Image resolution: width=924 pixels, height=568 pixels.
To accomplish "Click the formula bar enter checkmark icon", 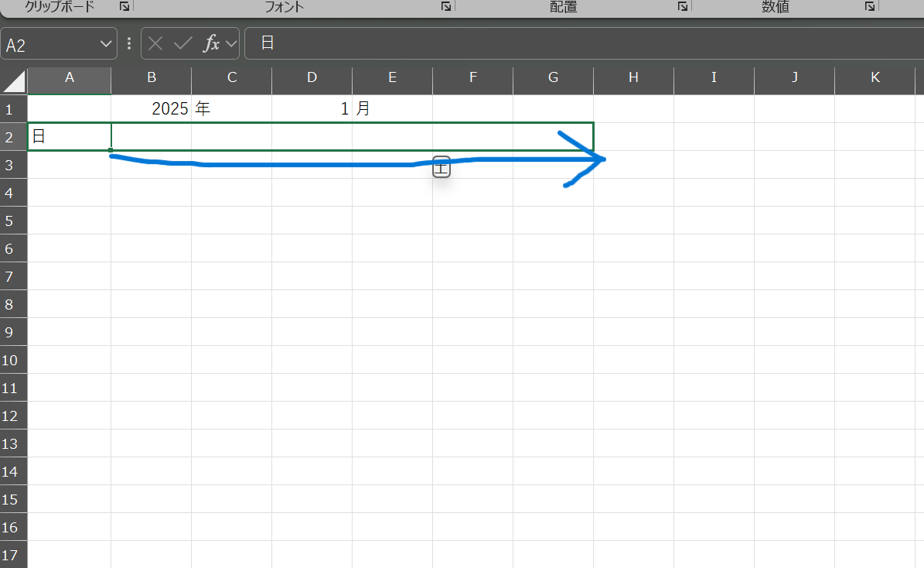I will (x=182, y=44).
